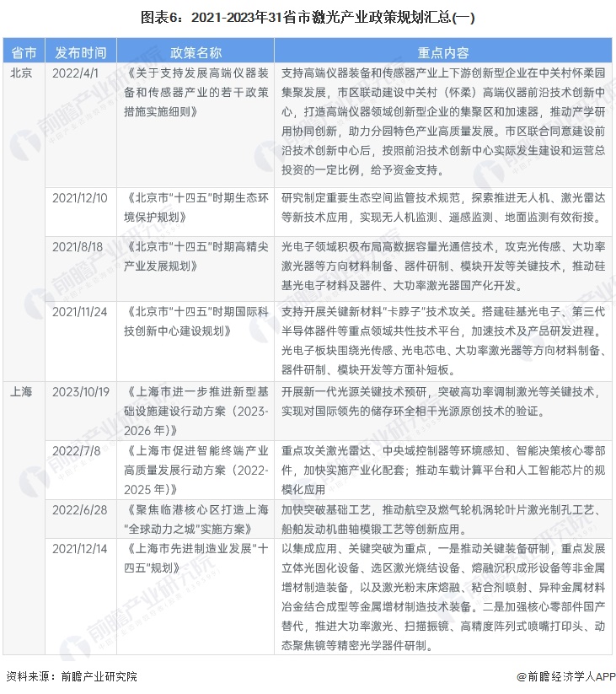
Task: Click the policy name '关于支持发展高端仪器装备和传感器产业'
Action: pos(196,92)
